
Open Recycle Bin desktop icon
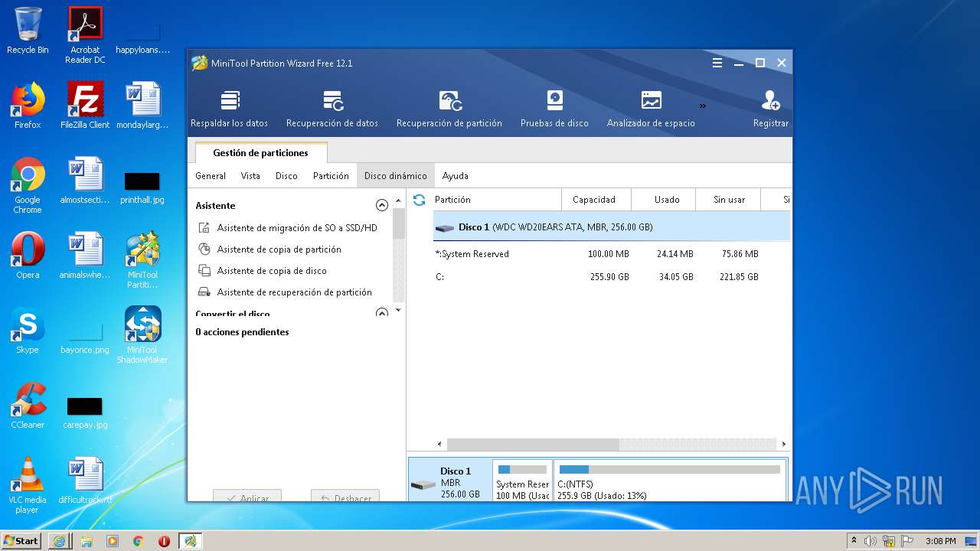28,31
